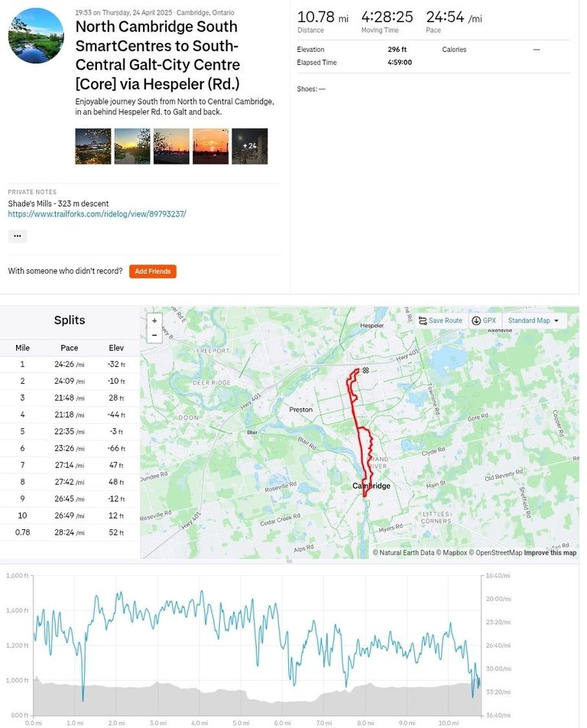Open the Standard Map dropdown
The image size is (587, 728).
tap(533, 320)
